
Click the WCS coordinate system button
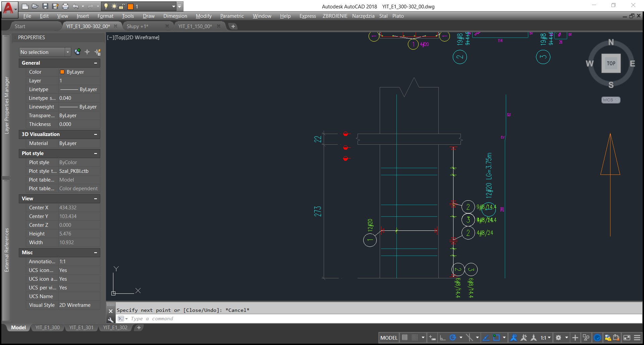coord(610,100)
